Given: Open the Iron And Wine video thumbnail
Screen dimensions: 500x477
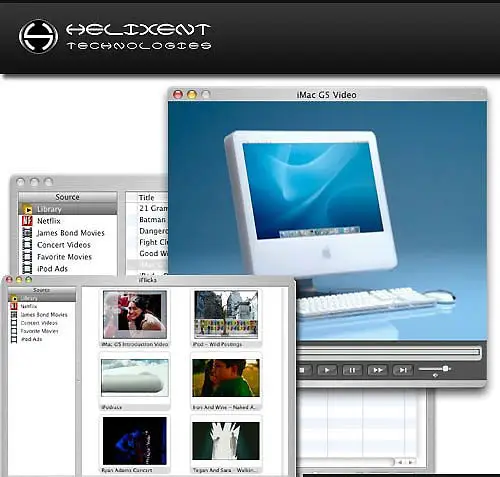Looking at the screenshot, I should click(226, 378).
